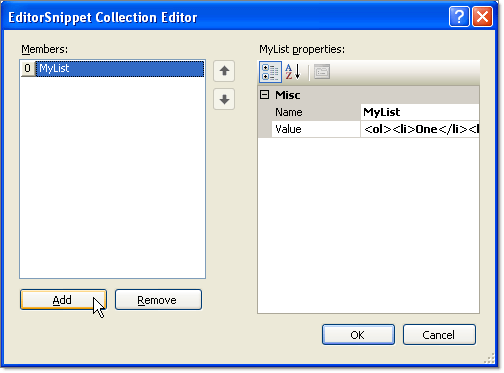Sort properties alphabetically
The width and height of the screenshot is (504, 373).
(293, 72)
